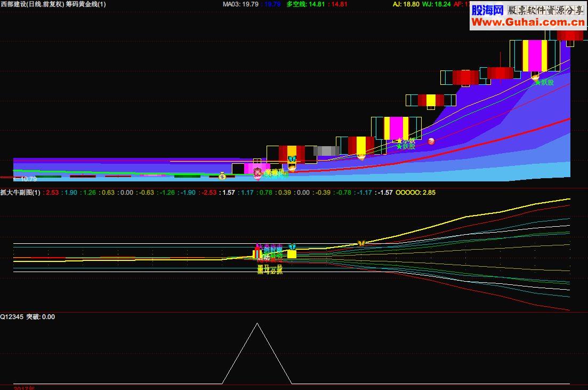Click the red ball marker on main chart
The image size is (588, 390).
pyautogui.click(x=431, y=141)
